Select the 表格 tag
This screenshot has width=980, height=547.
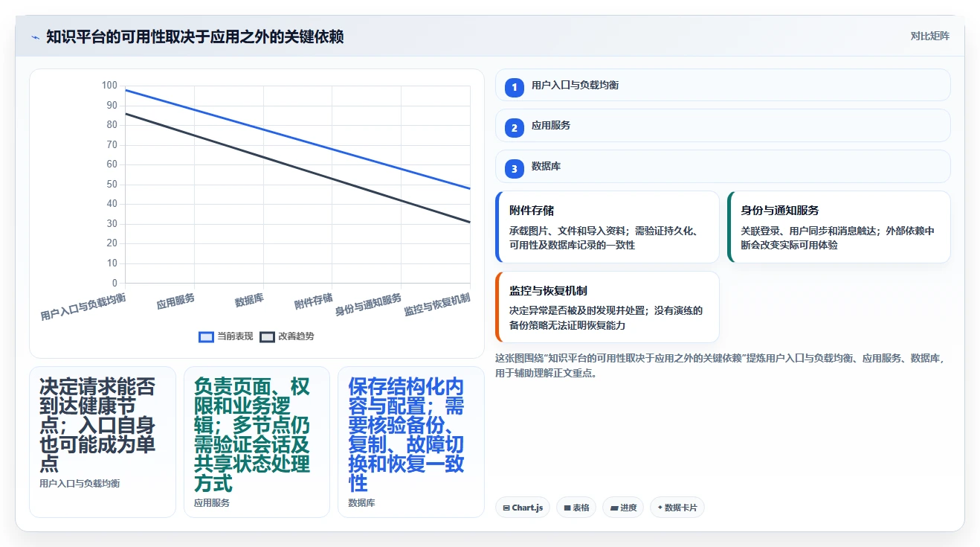(x=576, y=508)
